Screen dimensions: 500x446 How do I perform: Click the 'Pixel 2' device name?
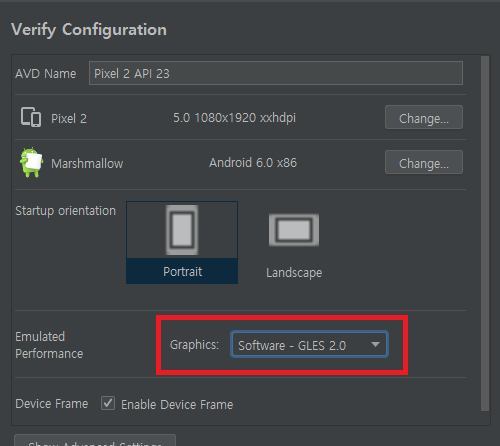69,119
